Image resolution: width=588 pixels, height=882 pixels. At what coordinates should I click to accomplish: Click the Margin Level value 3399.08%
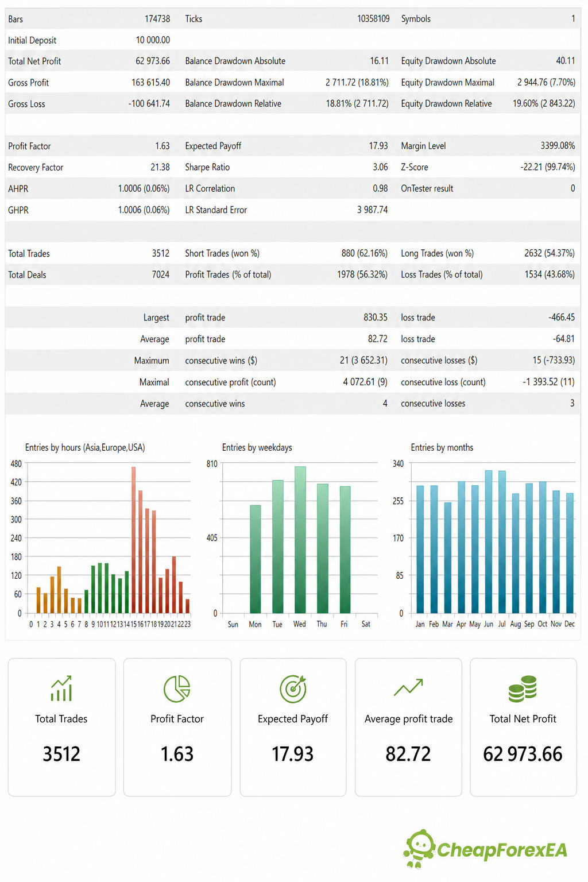tap(558, 146)
